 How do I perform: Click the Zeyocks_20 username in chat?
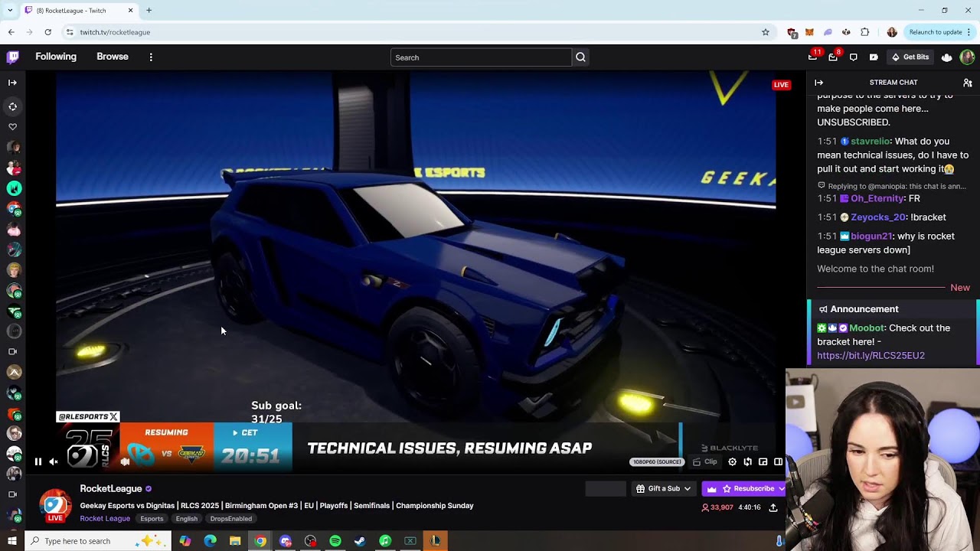(878, 217)
